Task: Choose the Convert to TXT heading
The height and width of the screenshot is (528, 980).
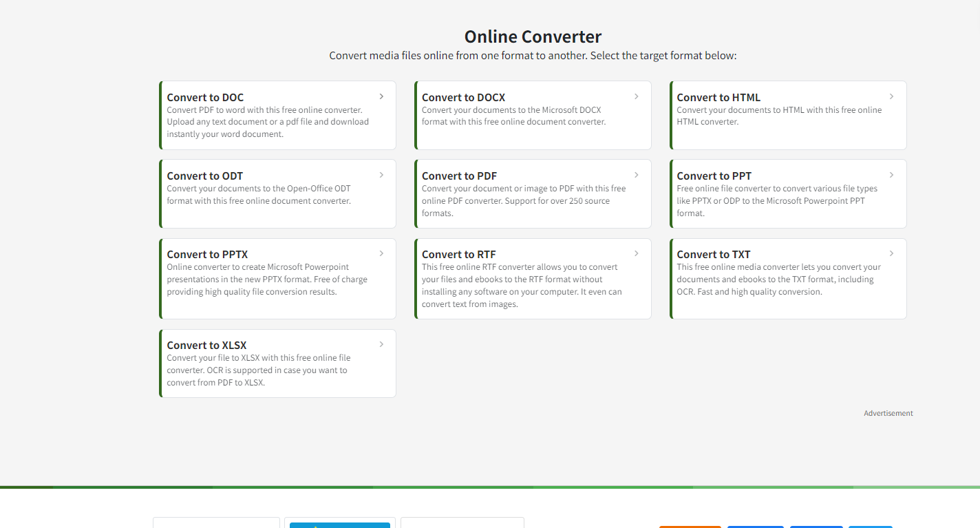Action: pyautogui.click(x=713, y=255)
